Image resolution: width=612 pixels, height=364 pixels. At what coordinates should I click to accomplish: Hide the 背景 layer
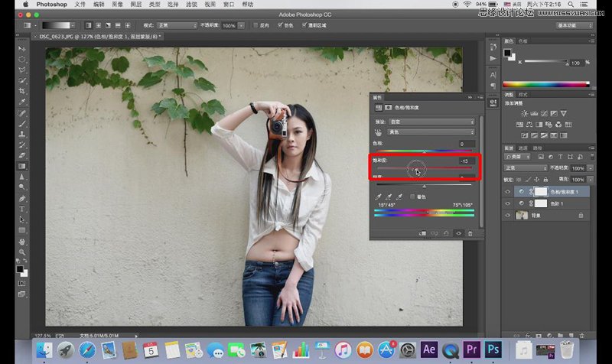507,215
